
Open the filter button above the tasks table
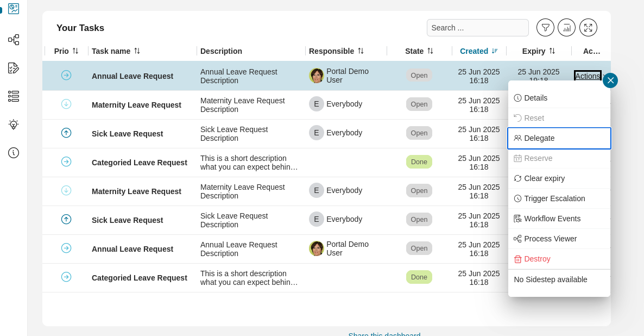point(545,28)
